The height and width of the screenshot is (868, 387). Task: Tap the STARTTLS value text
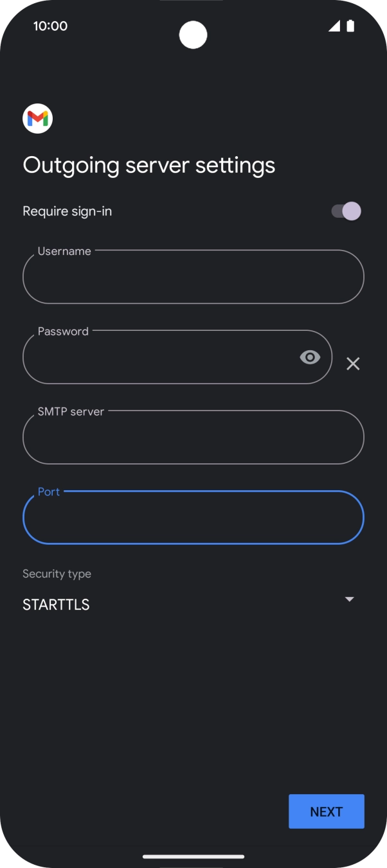tap(56, 605)
